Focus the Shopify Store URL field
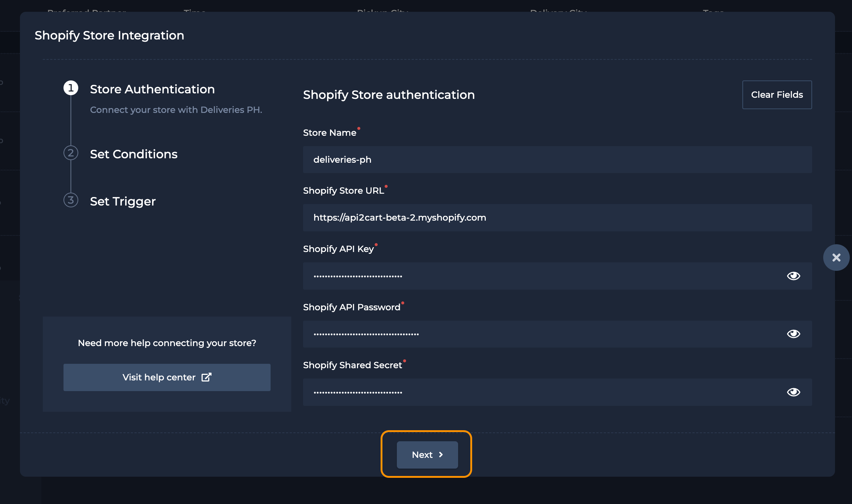Screen dimensions: 852x504 [x=557, y=218]
